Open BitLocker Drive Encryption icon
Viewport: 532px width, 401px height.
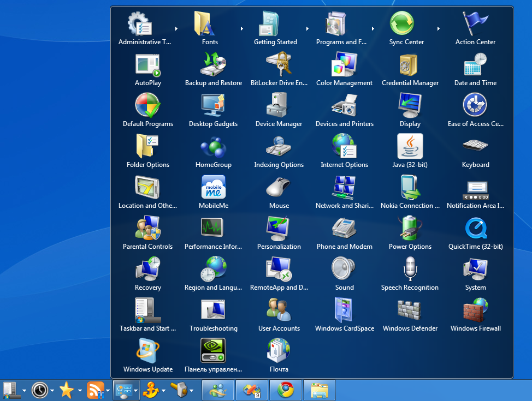(x=279, y=64)
